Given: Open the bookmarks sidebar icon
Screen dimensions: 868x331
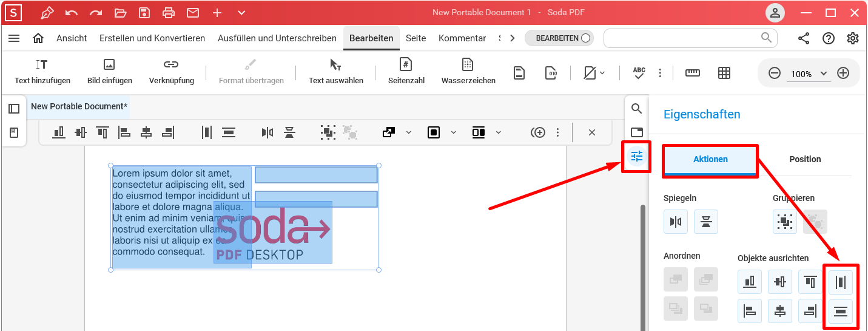Looking at the screenshot, I should click(14, 132).
